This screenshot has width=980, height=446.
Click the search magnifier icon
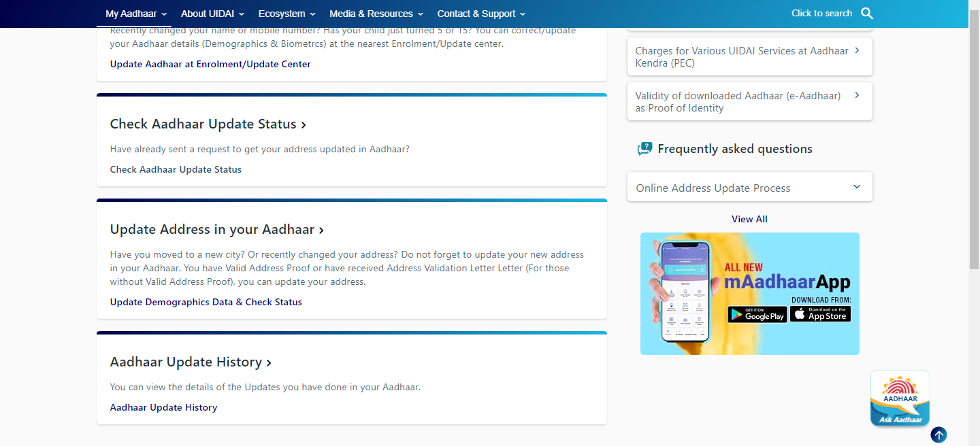(x=867, y=14)
